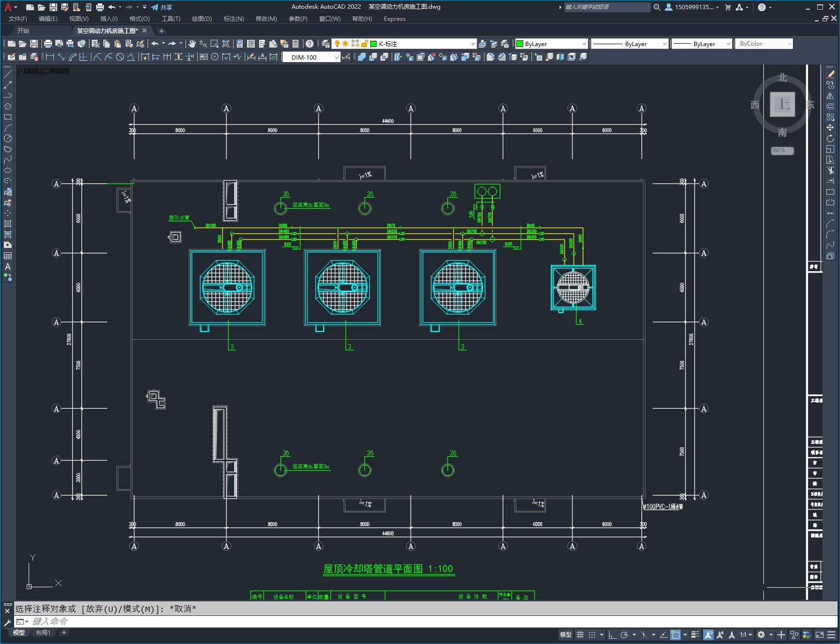Switch to the 布局1 layout tab
The height and width of the screenshot is (644, 840).
[x=43, y=632]
